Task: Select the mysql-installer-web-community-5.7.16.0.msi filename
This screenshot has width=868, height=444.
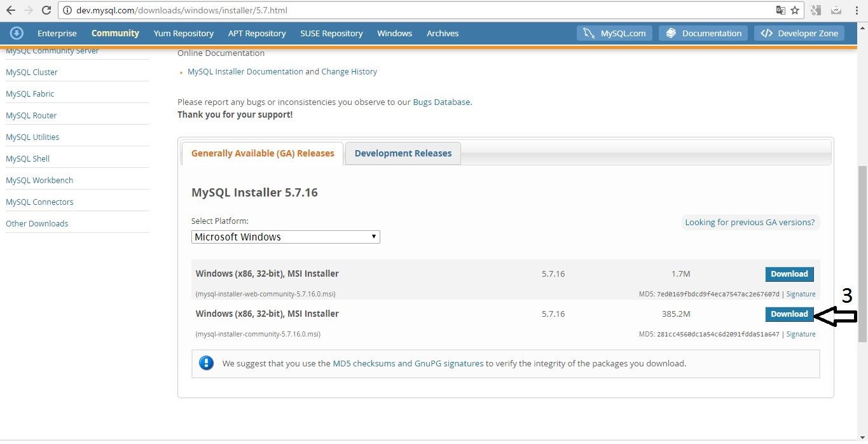Action: pos(265,294)
